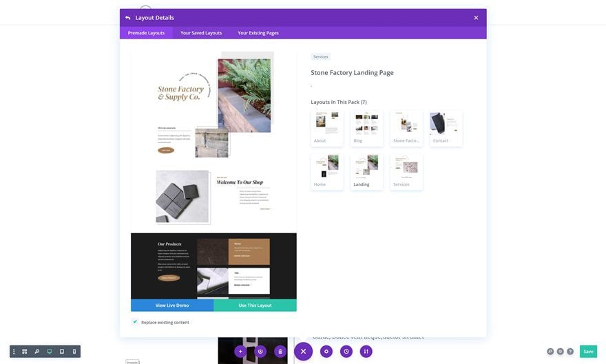
Task: Click the Use This Layout button
Action: click(x=255, y=306)
